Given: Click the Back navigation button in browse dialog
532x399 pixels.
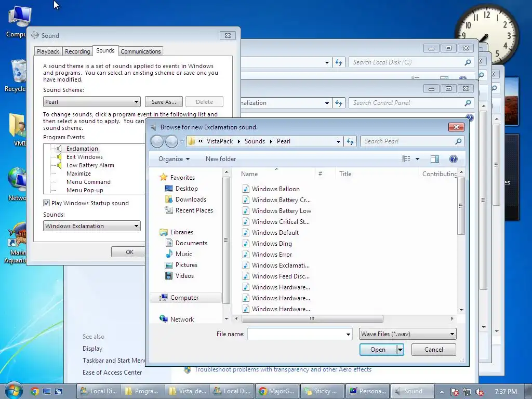Looking at the screenshot, I should tap(157, 141).
